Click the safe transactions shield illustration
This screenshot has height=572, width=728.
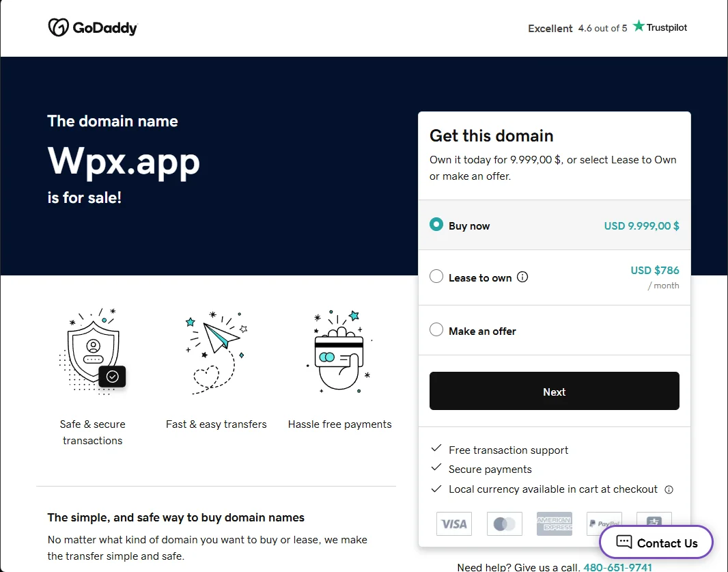point(93,352)
